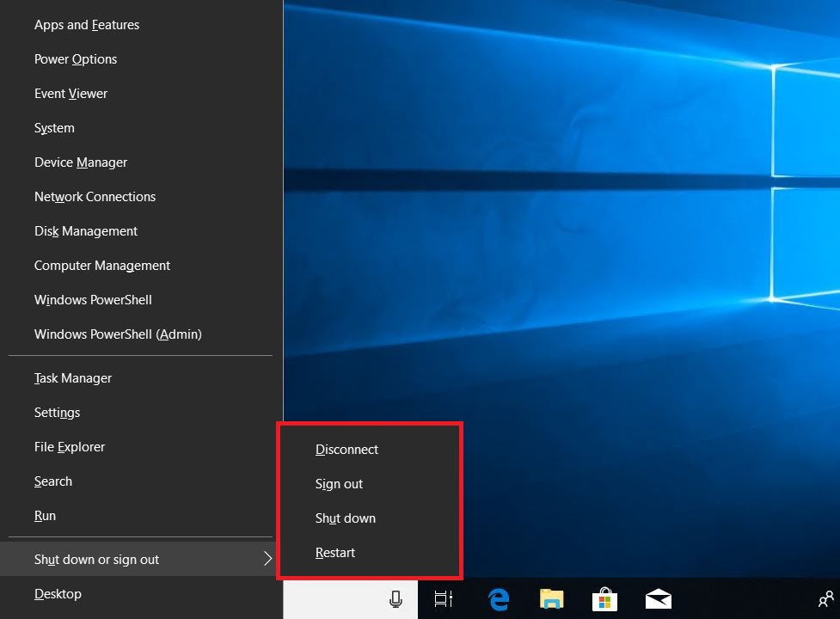
Task: Expand the Shut down or sign out submenu arrow
Action: point(269,559)
